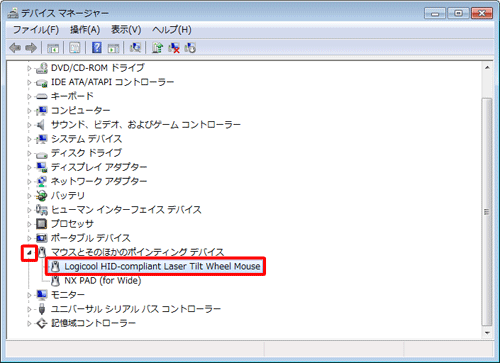Expand 記憶域コントローラー node arrow
Viewport: 500px width, 363px height.
coord(29,323)
